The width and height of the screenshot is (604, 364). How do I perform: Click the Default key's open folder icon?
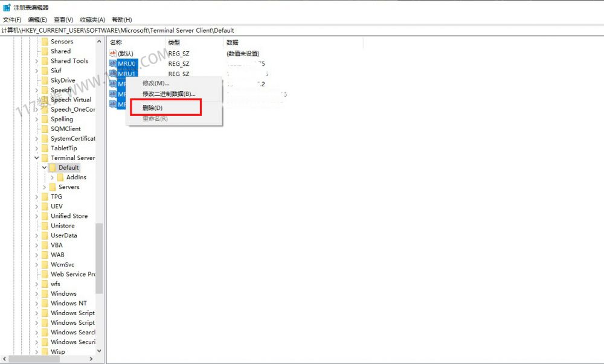tap(53, 168)
